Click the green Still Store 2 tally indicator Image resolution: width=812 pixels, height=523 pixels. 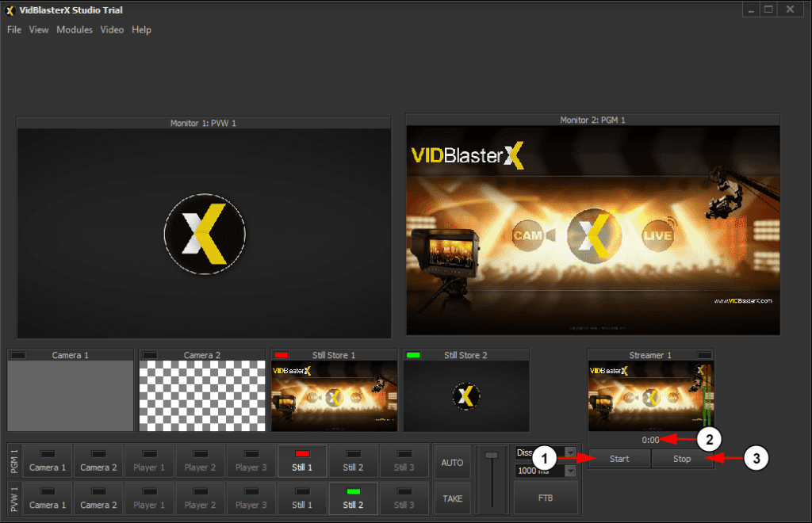[x=413, y=355]
